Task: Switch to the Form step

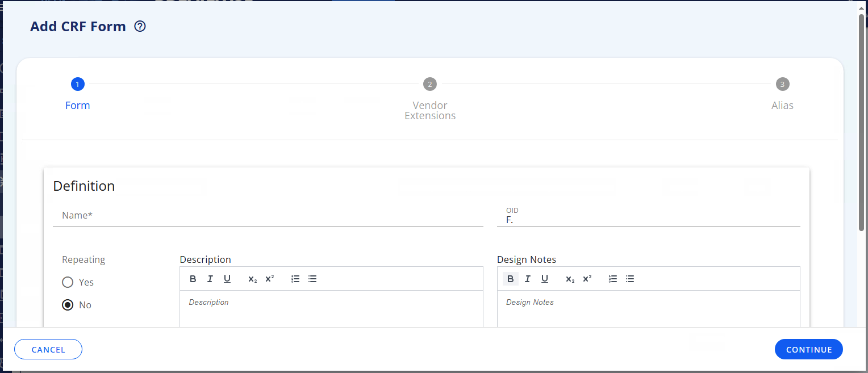Action: [x=77, y=84]
